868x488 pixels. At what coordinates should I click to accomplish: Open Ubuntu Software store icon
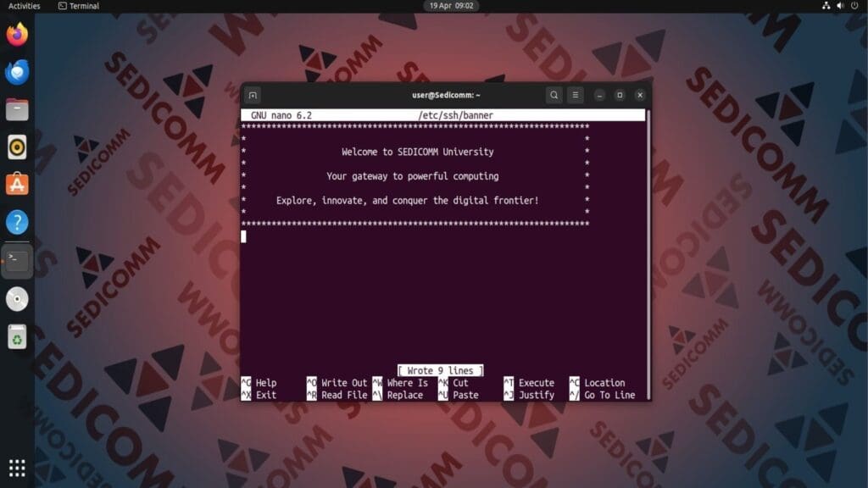click(x=17, y=185)
